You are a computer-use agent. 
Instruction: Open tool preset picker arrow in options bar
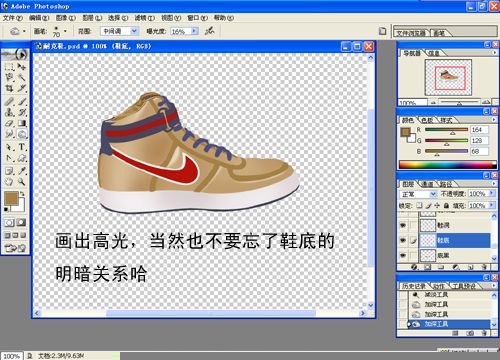click(24, 32)
